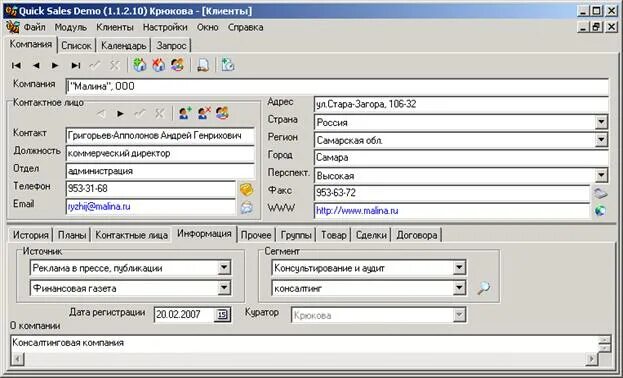The image size is (623, 378).
Task: Click the Адрес input field
Action: pos(461,104)
